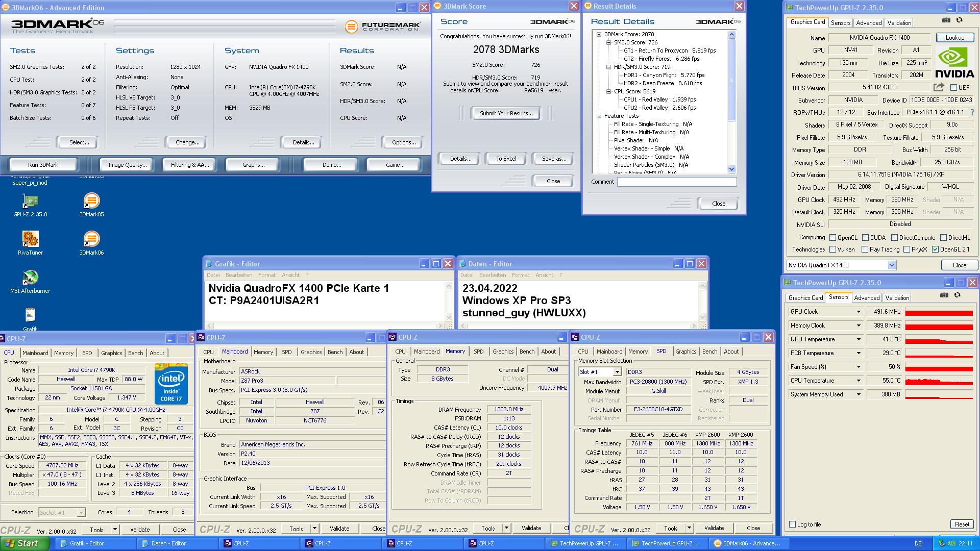Toggle the Vulkan checkbox in GPU-Z
The height and width of the screenshot is (551, 980).
[x=833, y=249]
